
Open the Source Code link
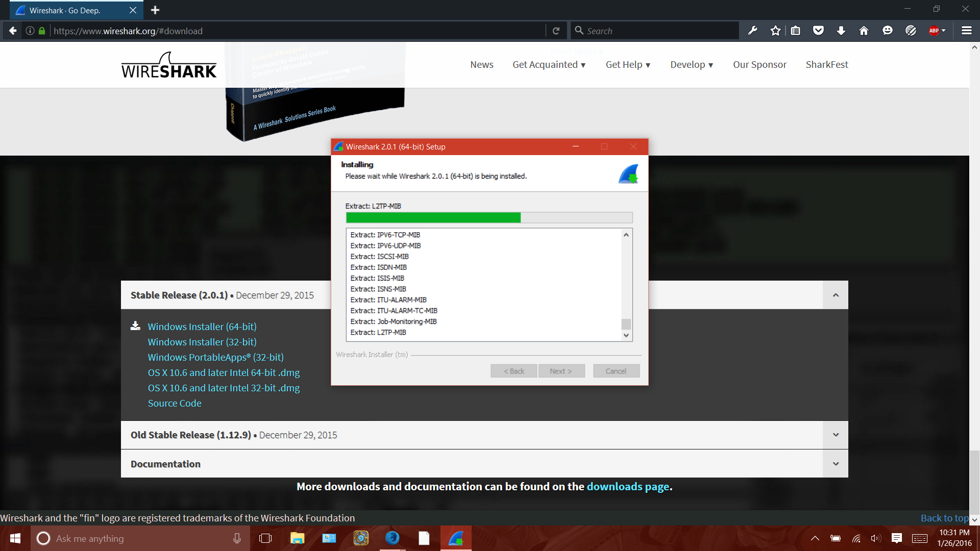(x=175, y=403)
